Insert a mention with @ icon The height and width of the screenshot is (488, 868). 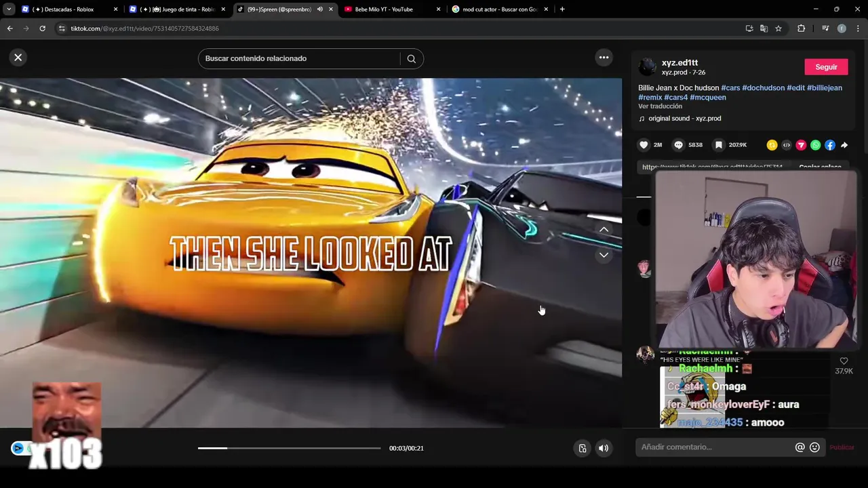click(800, 447)
